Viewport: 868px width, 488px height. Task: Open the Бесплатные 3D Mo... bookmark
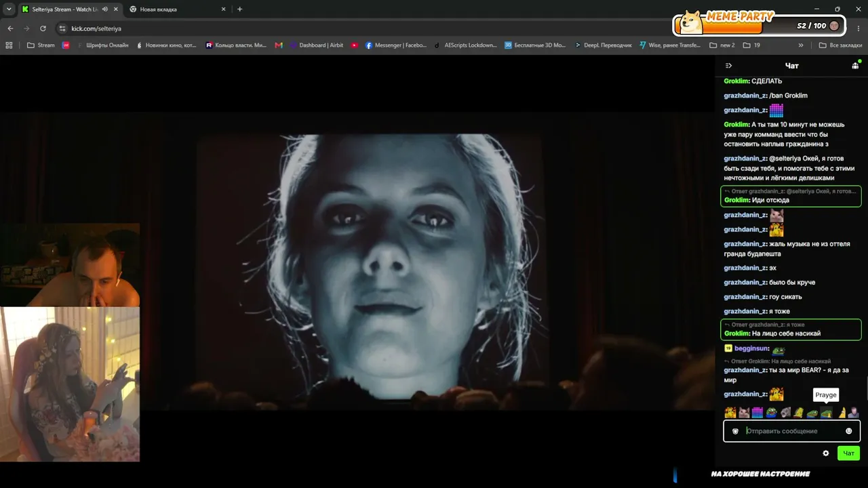pos(535,45)
